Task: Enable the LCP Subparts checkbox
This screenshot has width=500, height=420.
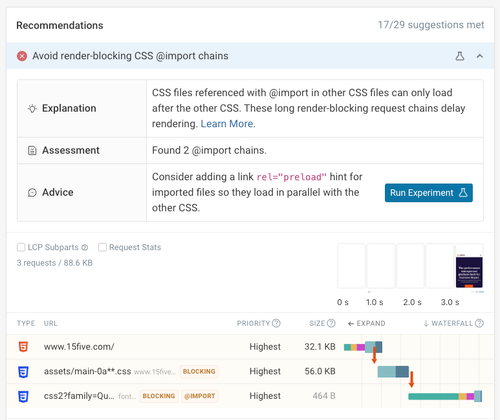Action: [x=21, y=247]
